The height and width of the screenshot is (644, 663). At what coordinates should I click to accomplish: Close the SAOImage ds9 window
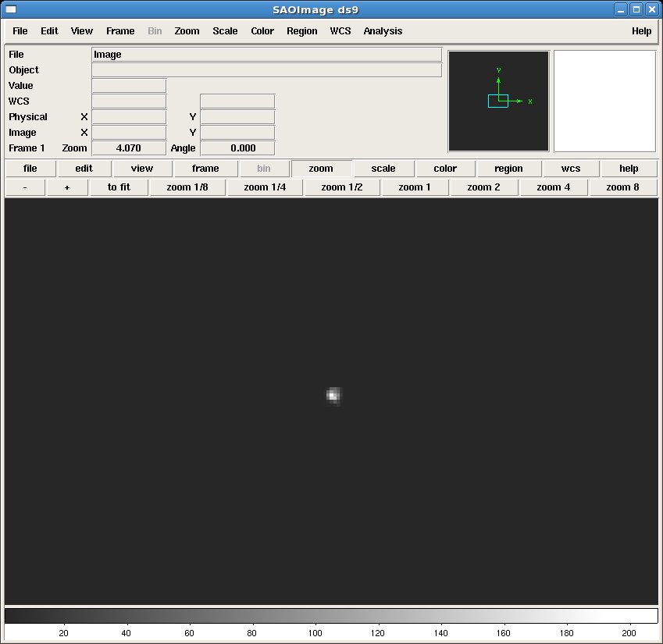click(x=652, y=9)
